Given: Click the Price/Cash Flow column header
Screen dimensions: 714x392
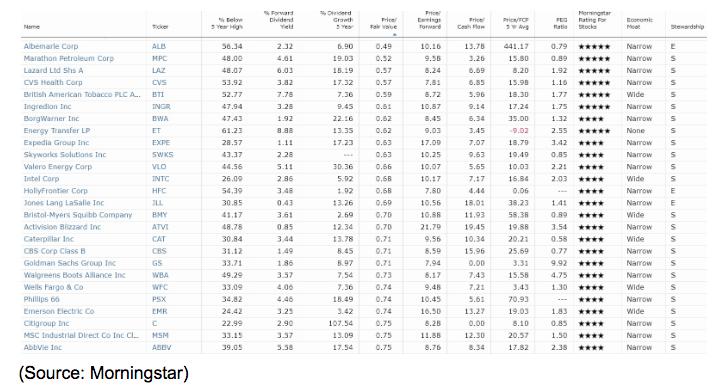Looking at the screenshot, I should pos(471,24).
